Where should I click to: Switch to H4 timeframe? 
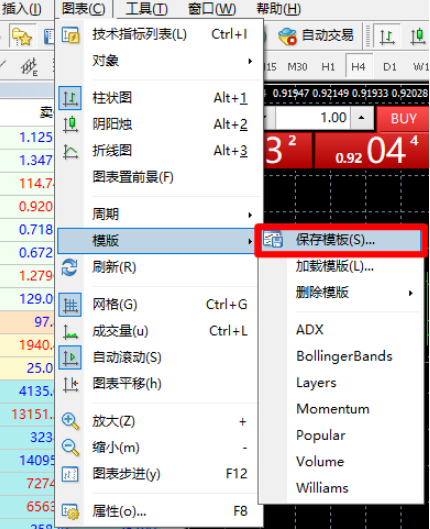click(359, 67)
